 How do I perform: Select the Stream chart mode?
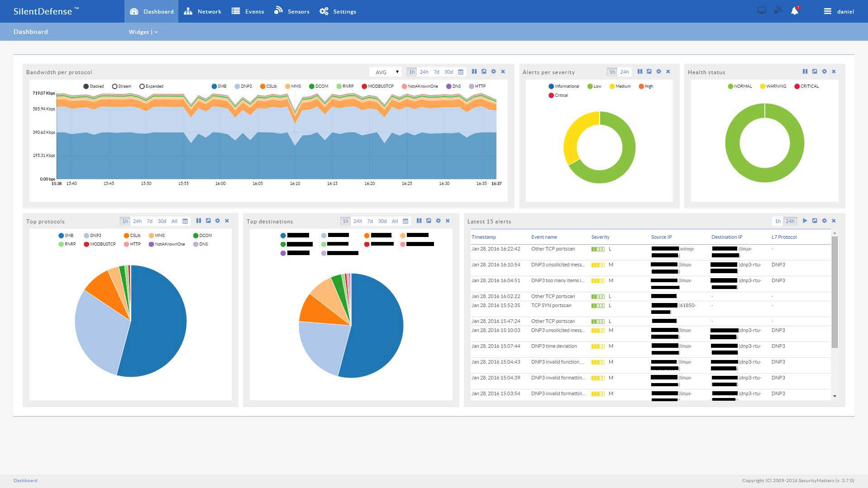tap(115, 86)
